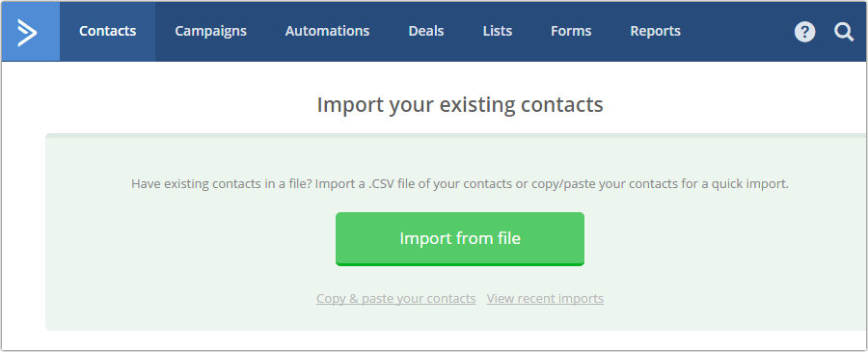
Task: Go to the Campaigns section
Action: coord(211,32)
